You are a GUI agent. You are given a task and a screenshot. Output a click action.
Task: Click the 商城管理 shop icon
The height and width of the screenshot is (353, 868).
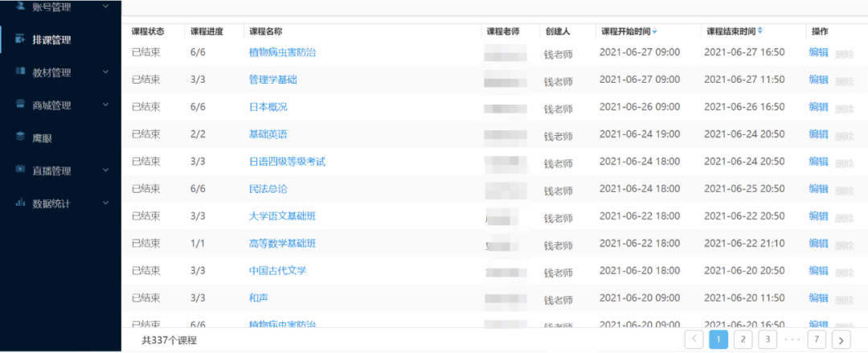[x=20, y=105]
